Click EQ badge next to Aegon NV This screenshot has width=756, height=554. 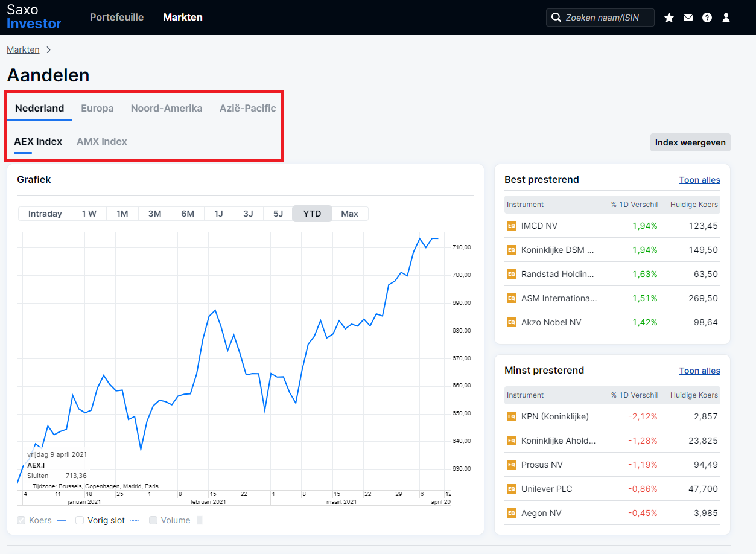511,513
